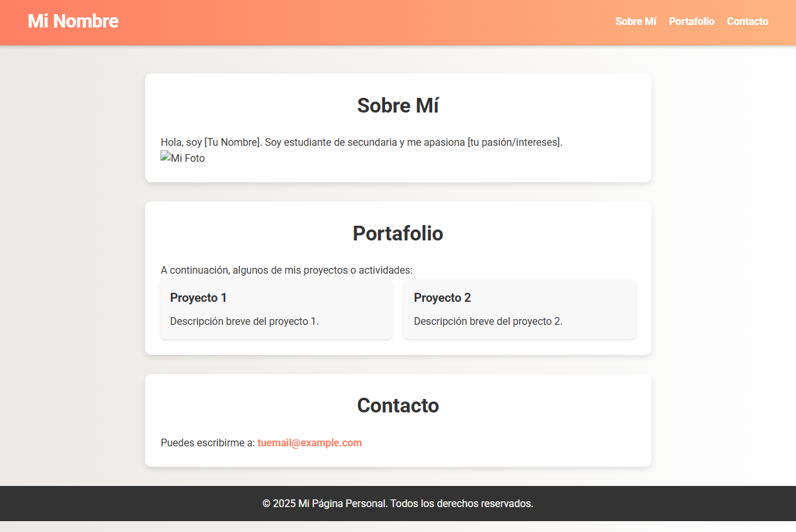Select the Proyecto 1 card title
The image size is (796, 532).
(198, 297)
